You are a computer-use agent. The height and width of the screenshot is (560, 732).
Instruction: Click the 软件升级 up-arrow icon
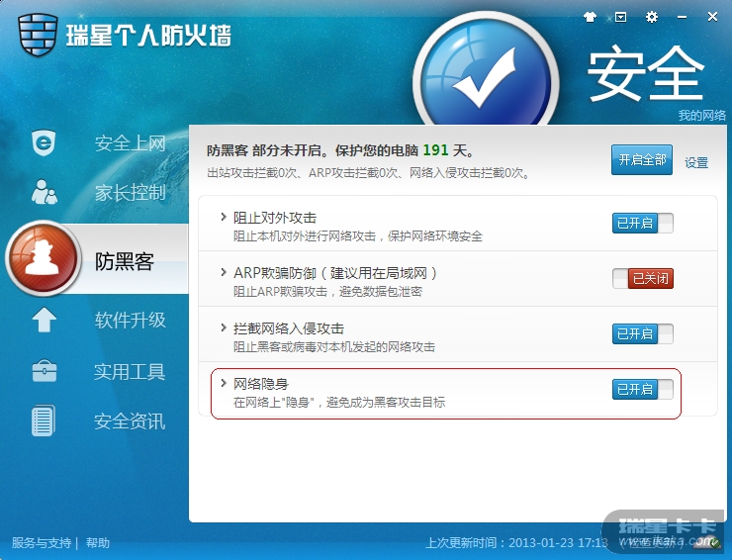[45, 320]
